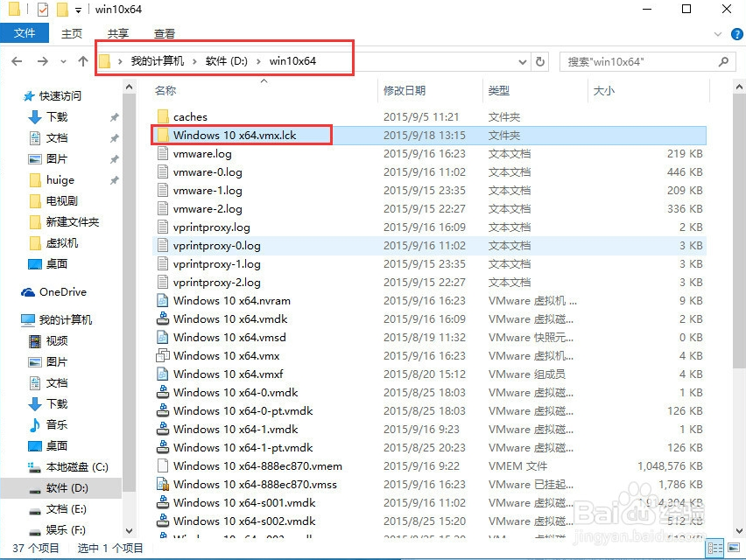Click the search magnifier icon

tap(723, 62)
